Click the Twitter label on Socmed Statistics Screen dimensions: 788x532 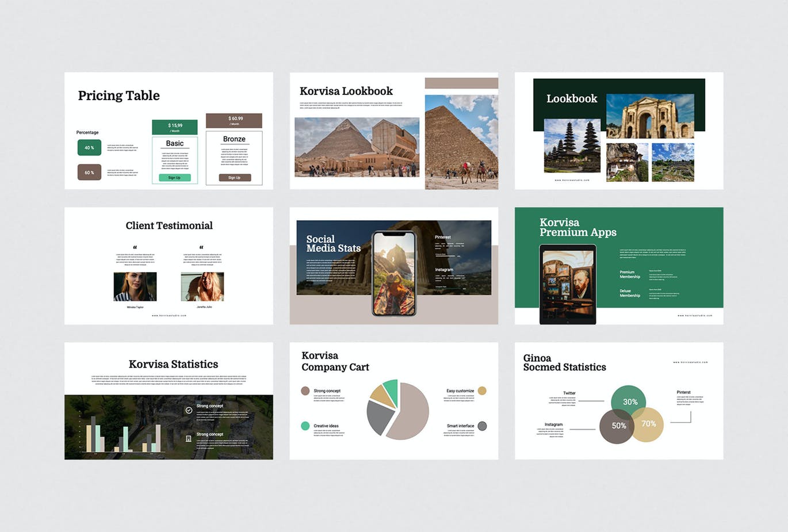pyautogui.click(x=569, y=393)
